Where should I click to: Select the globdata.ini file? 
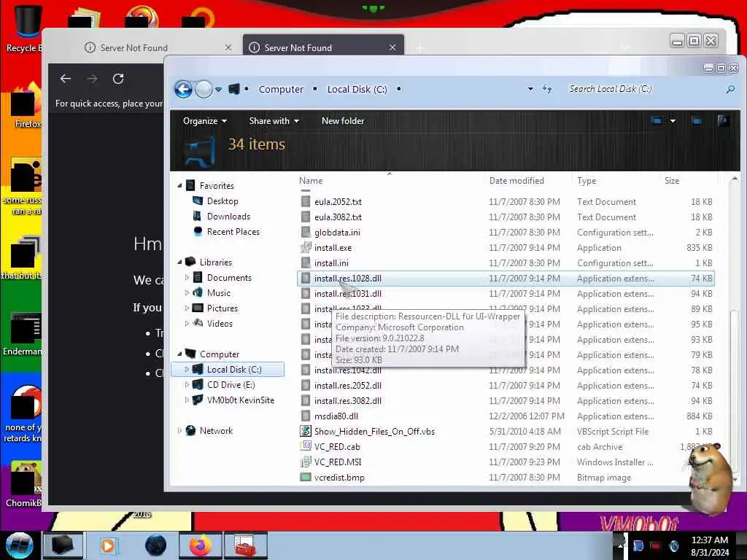(337, 233)
